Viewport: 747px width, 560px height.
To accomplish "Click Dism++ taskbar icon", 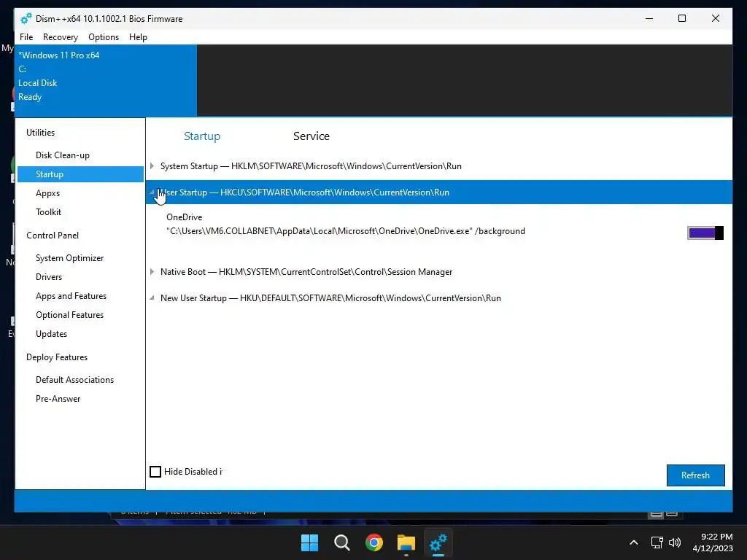I will pyautogui.click(x=438, y=542).
